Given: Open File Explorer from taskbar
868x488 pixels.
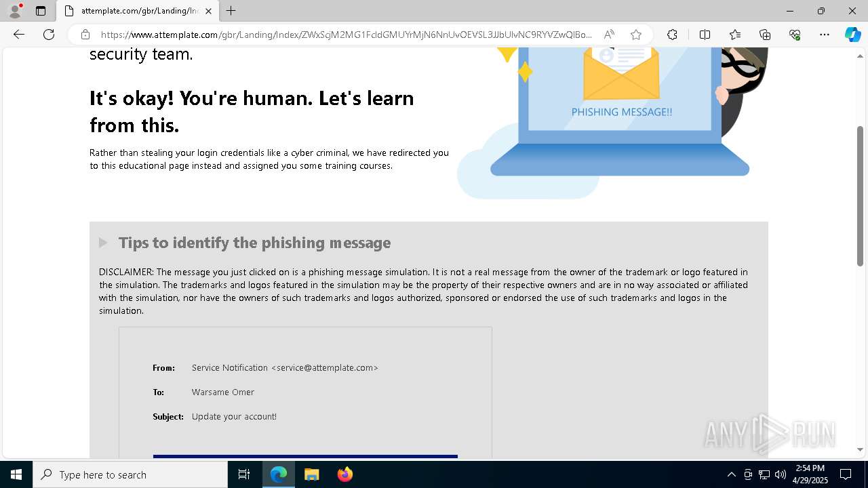Looking at the screenshot, I should (312, 474).
